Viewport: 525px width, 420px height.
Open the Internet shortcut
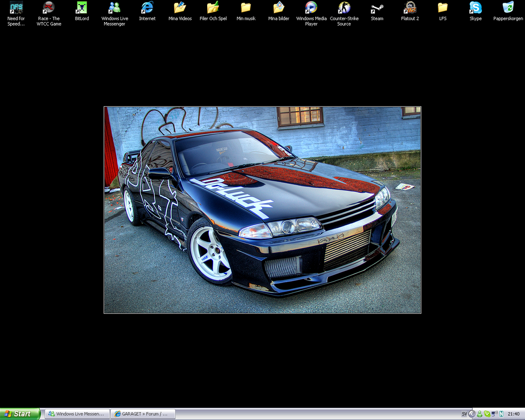pos(147,9)
